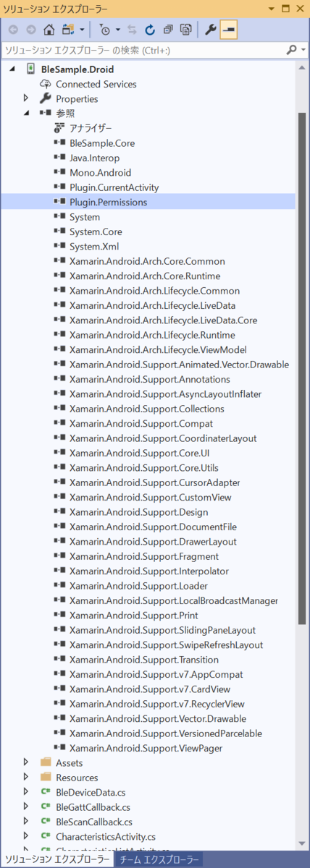310x868 pixels.
Task: Click the Mono.Android reference icon
Action: tap(59, 172)
